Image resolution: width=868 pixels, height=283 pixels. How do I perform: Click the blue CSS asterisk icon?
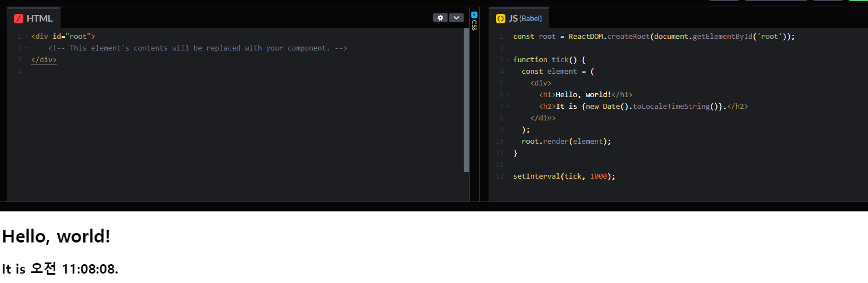[474, 14]
